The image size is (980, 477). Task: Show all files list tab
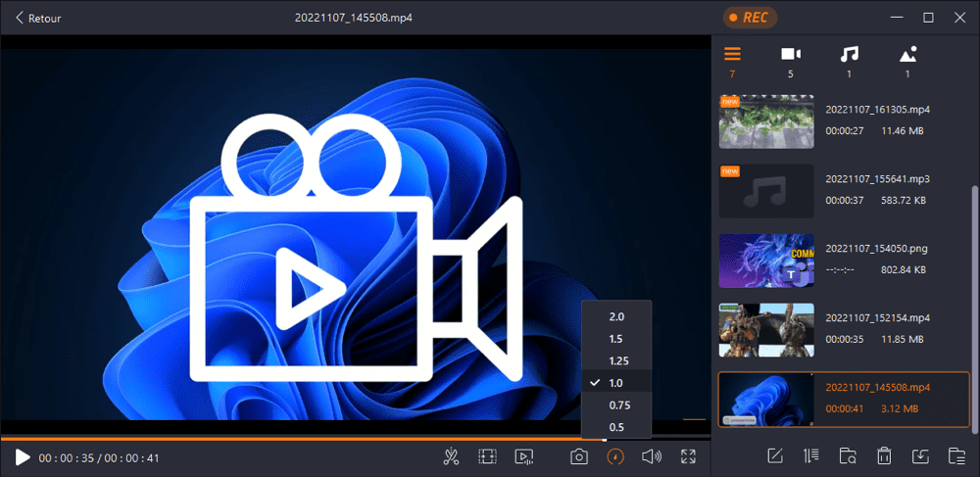click(732, 62)
